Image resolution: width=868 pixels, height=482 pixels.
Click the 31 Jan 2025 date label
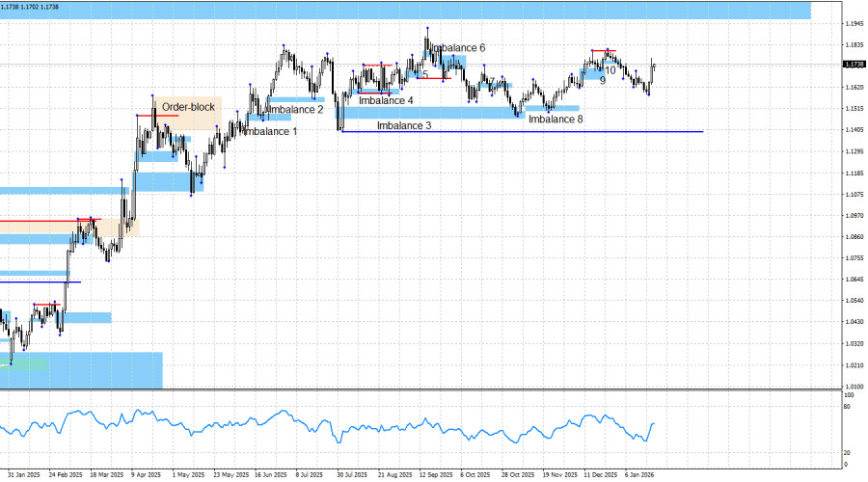(x=24, y=475)
